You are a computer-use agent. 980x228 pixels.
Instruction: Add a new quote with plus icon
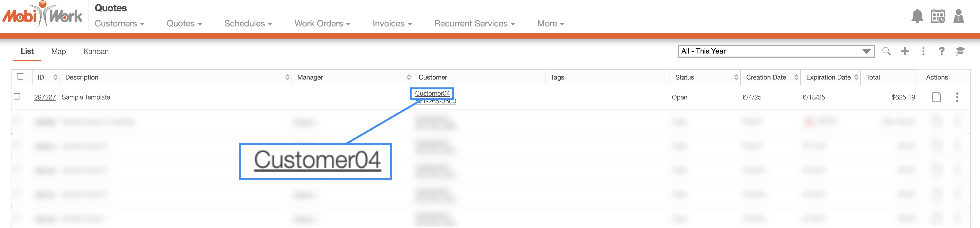(905, 51)
